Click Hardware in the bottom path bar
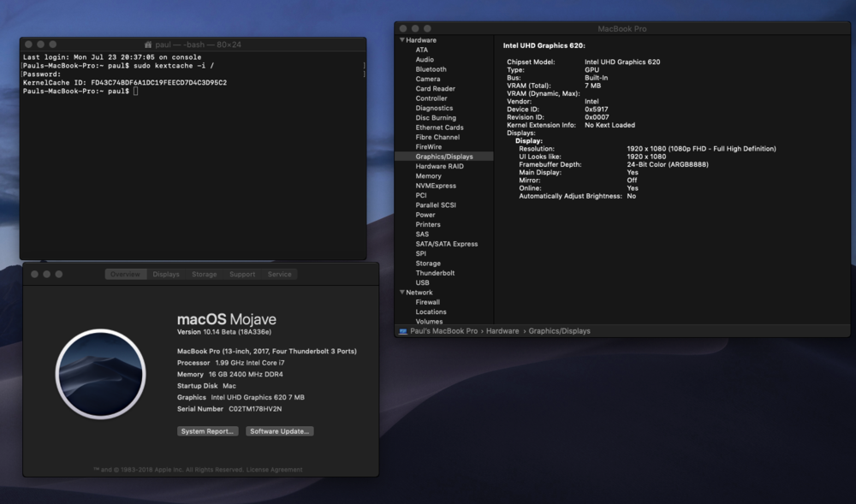This screenshot has height=504, width=856. coord(502,331)
